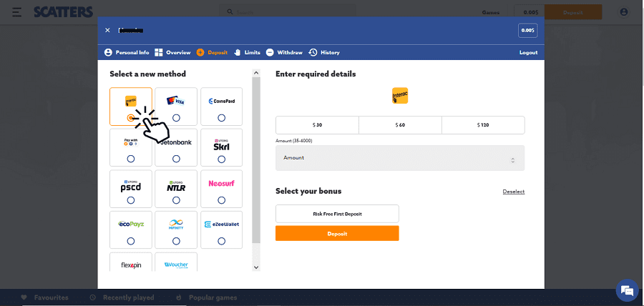
Task: Click the Overview grid icon
Action: tap(159, 52)
